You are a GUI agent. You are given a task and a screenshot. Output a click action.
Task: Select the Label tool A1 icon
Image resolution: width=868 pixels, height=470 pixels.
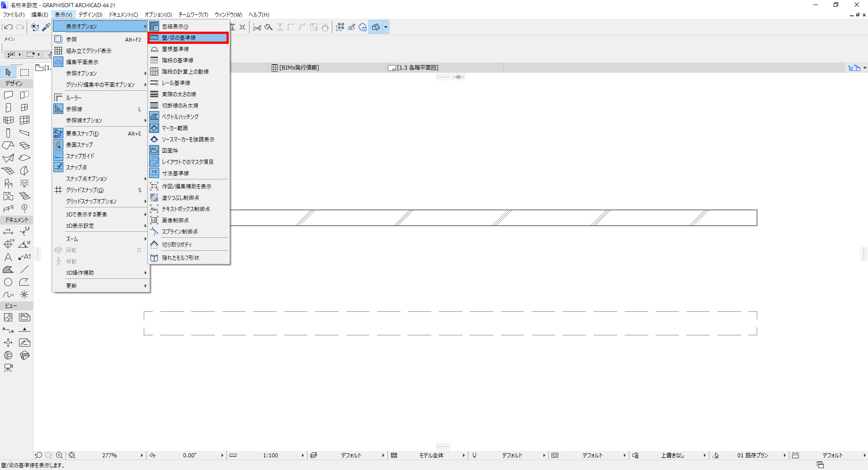point(24,257)
